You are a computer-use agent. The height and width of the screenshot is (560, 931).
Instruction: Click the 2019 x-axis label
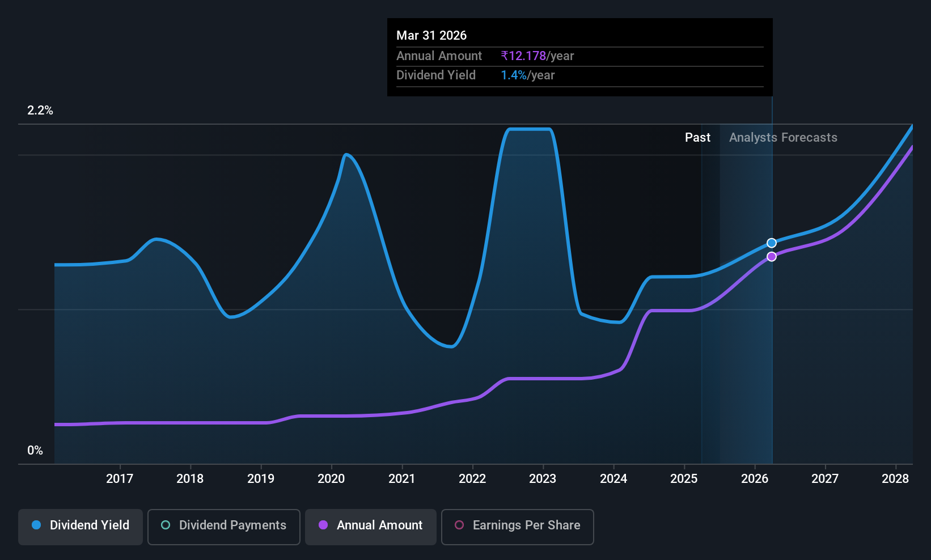(261, 479)
